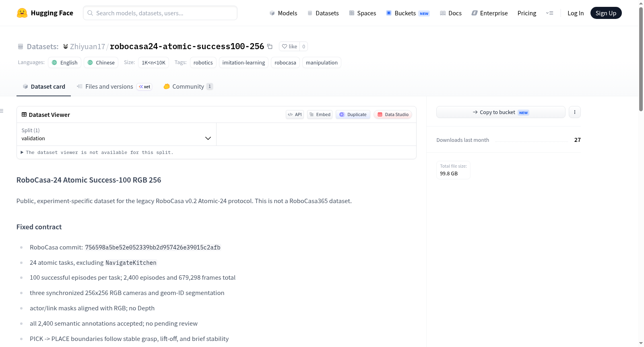Expand the dataset viewer not available message

click(x=97, y=152)
